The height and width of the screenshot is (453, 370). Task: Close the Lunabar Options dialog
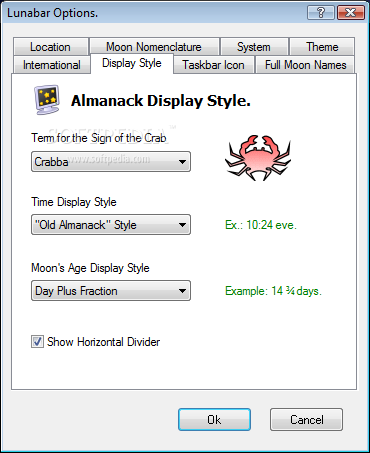click(x=351, y=13)
